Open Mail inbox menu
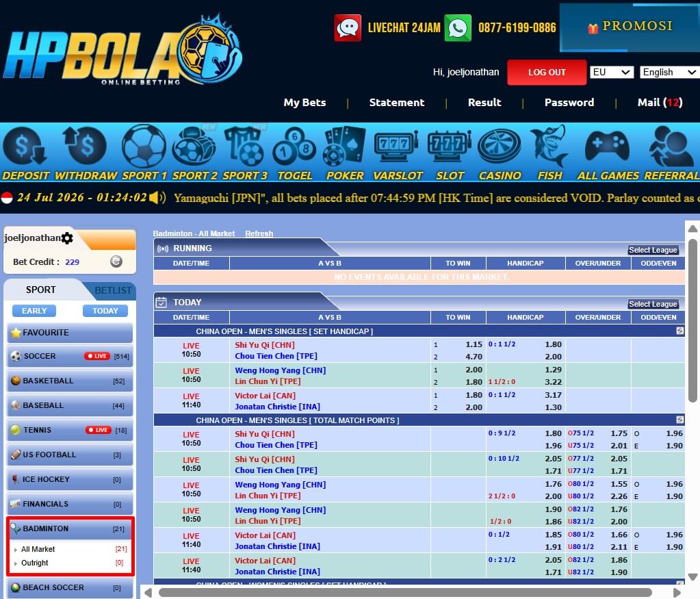Screen dimensions: 700x599 click(x=660, y=102)
